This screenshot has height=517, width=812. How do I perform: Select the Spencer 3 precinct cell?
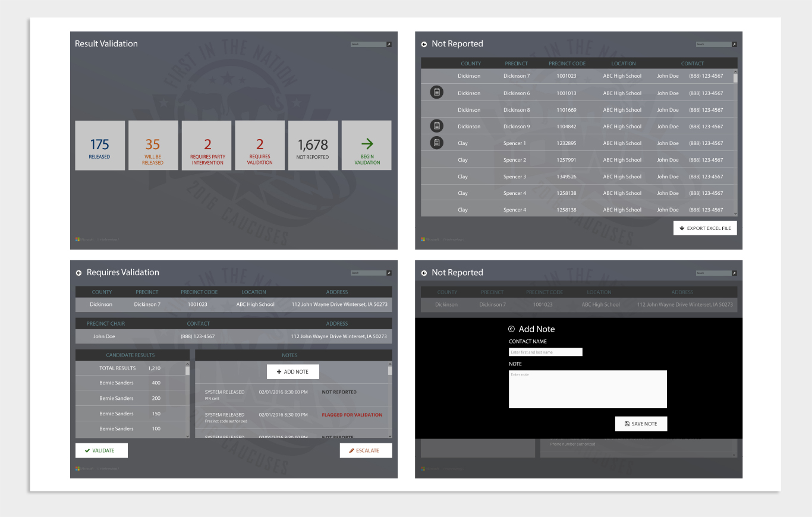[515, 176]
